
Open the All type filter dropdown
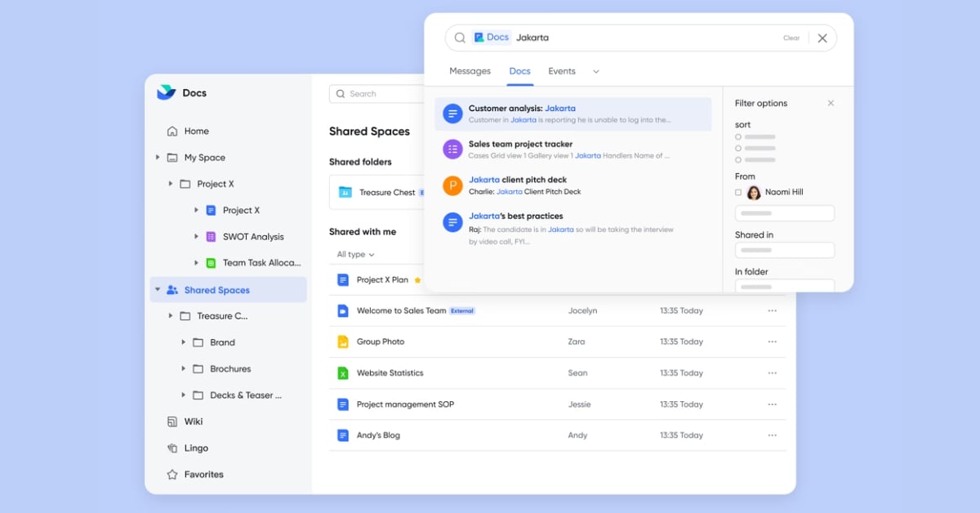[355, 255]
